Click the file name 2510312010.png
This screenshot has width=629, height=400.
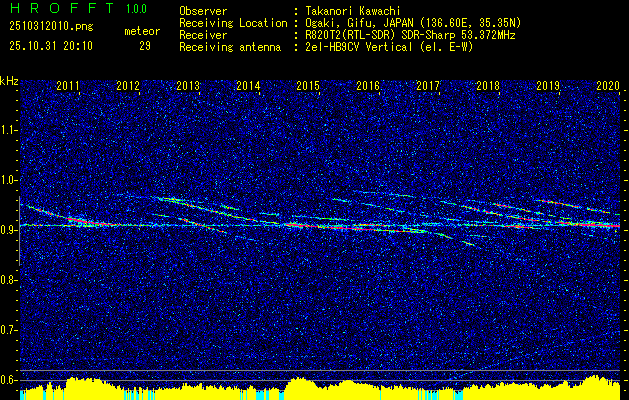51,26
